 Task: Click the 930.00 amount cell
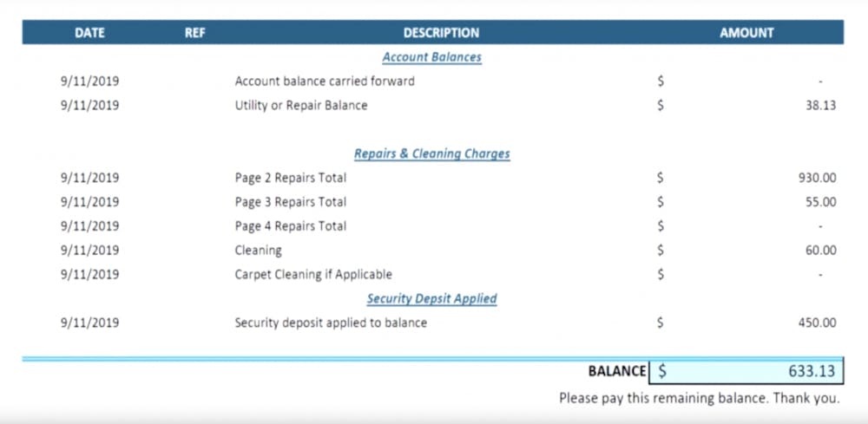(x=817, y=178)
